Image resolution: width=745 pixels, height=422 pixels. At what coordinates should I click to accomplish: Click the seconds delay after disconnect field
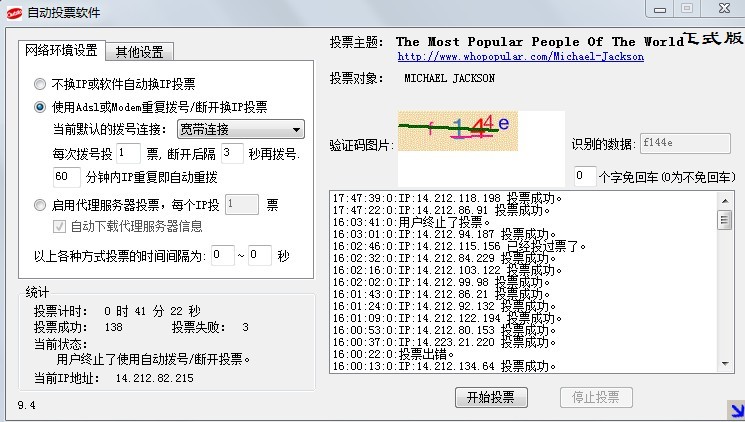click(232, 153)
